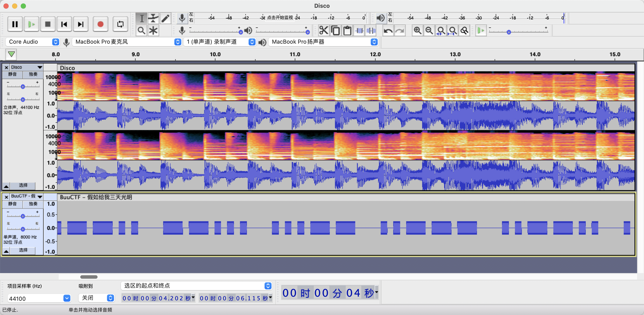This screenshot has width=644, height=315.
Task: Toggle 独奏 solo on BuuCTF track
Action: 33,204
